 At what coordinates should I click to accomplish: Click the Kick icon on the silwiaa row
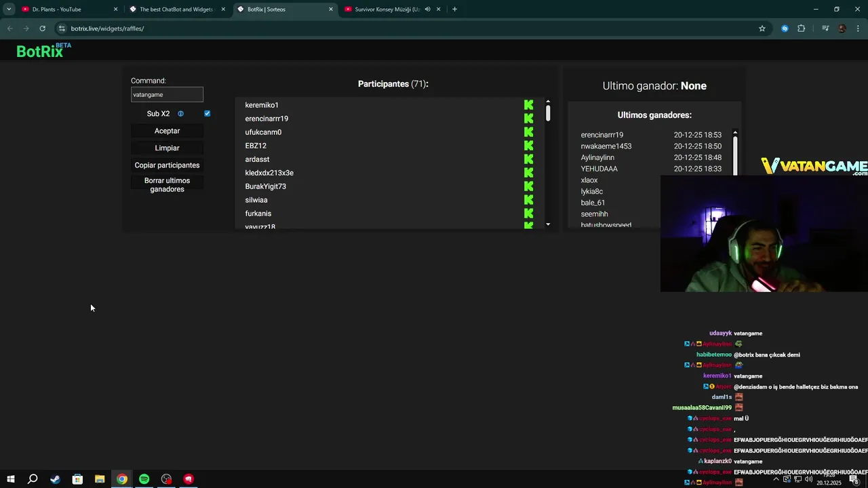(x=528, y=200)
